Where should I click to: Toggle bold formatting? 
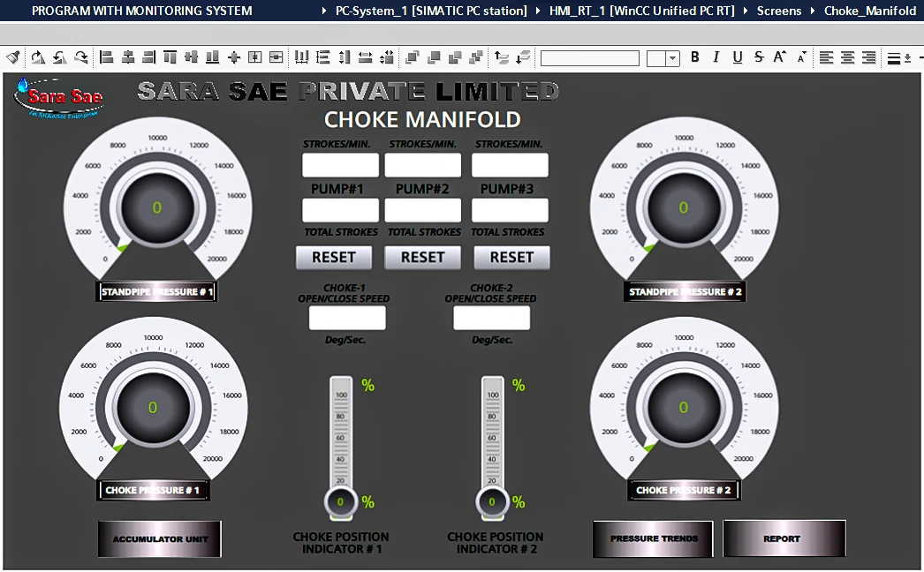pos(695,57)
